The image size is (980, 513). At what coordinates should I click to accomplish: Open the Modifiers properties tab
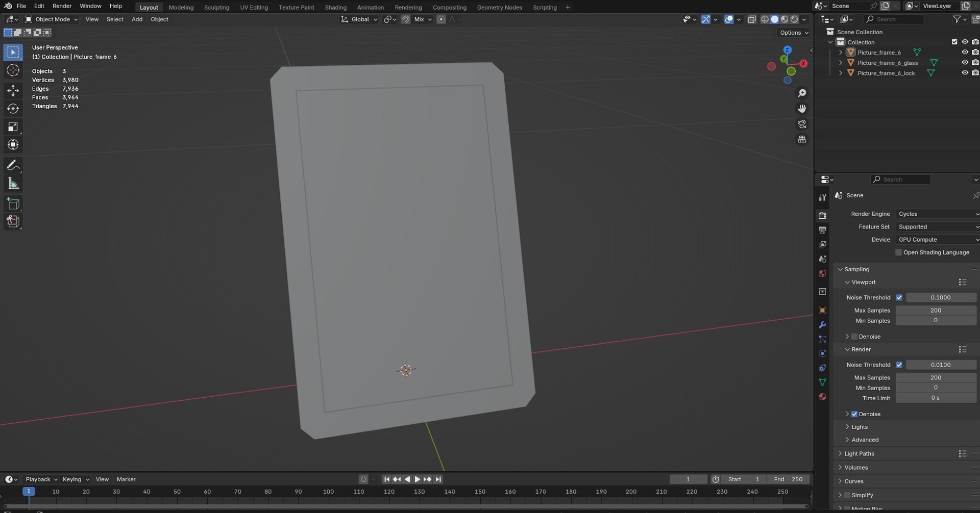coord(822,325)
